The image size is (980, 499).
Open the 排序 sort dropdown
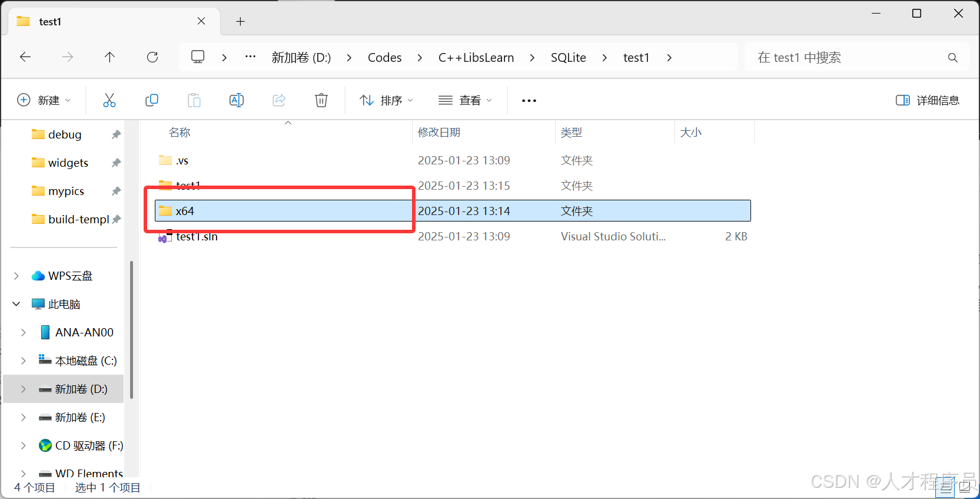pos(387,100)
